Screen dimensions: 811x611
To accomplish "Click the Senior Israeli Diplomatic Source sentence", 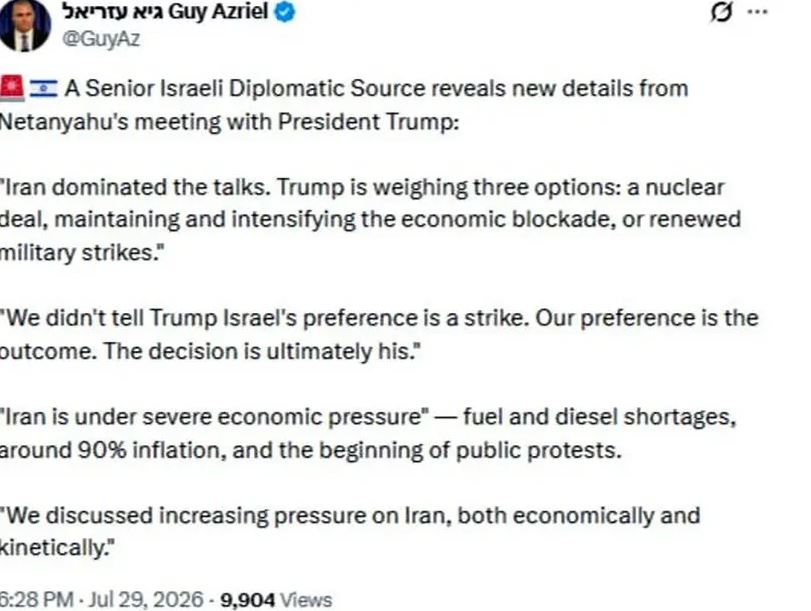I will click(x=377, y=88).
